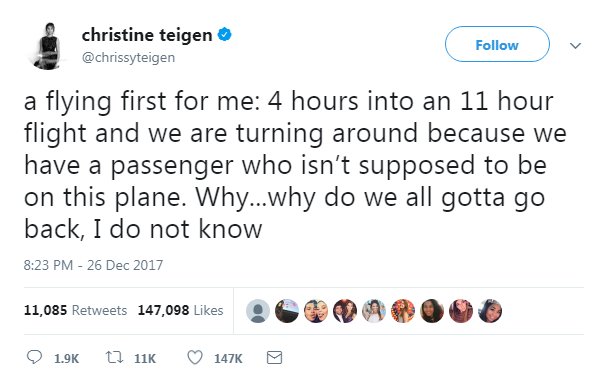Screen dimensions: 604x386
Task: Click the blue verified badge
Action: coord(225,35)
